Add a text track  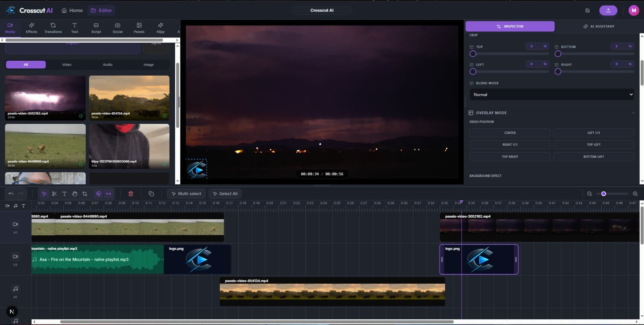pos(23,206)
